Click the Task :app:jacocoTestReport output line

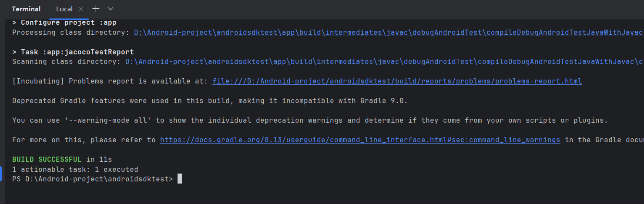pyautogui.click(x=73, y=52)
